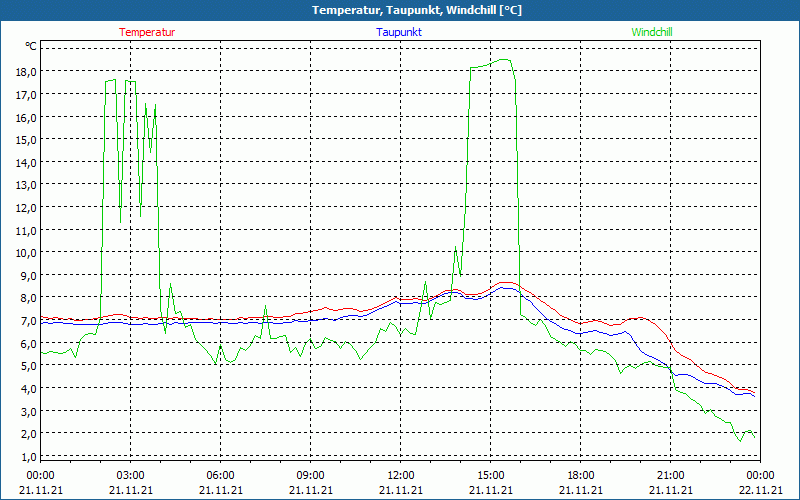Click the green Windchill plateau near 02:30
800x500 pixels.
click(110, 80)
